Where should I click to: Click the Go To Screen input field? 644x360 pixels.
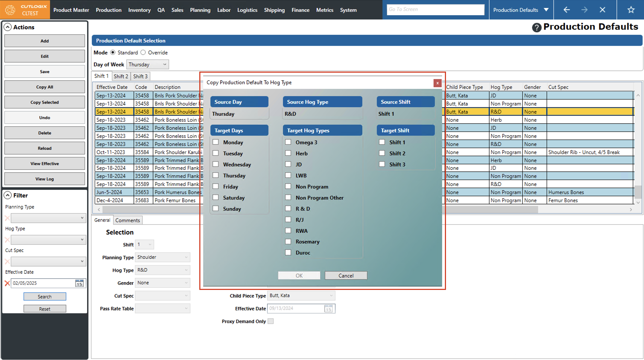pos(435,10)
